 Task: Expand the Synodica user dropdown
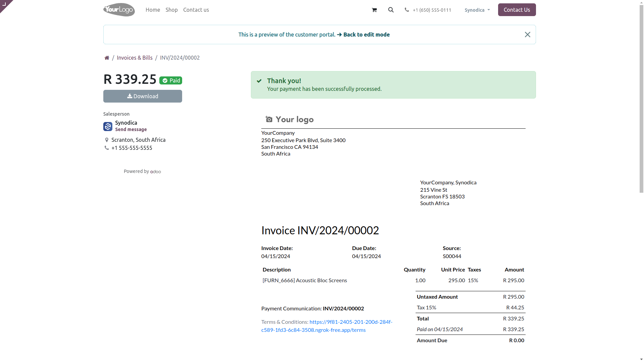tap(477, 10)
